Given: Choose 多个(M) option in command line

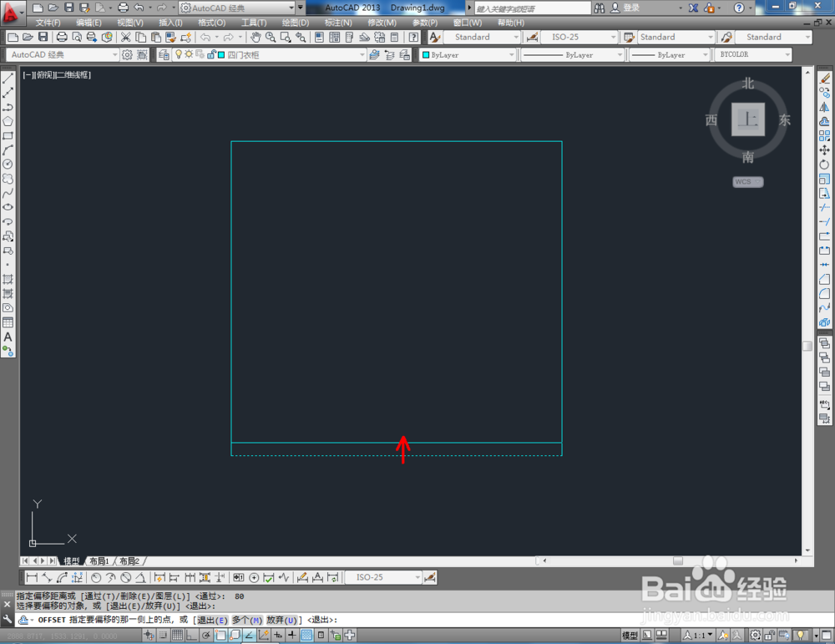Looking at the screenshot, I should pyautogui.click(x=247, y=620).
